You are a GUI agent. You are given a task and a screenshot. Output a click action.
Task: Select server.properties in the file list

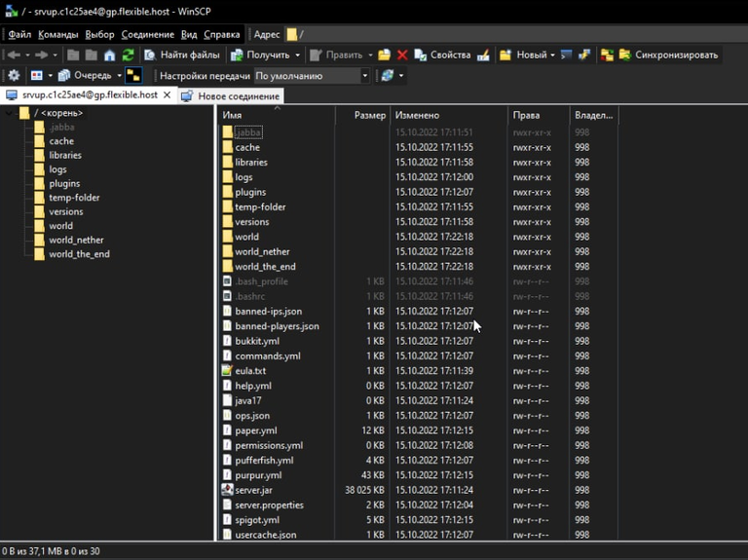pos(269,504)
